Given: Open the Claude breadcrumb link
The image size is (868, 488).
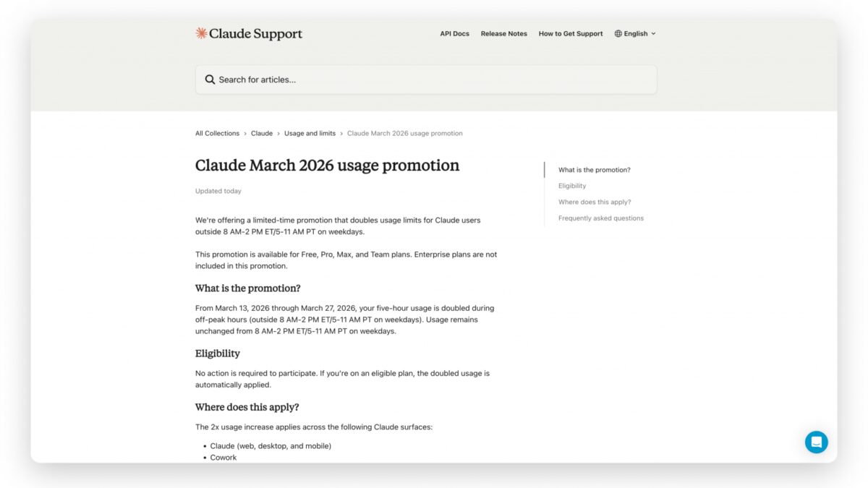Looking at the screenshot, I should (262, 133).
